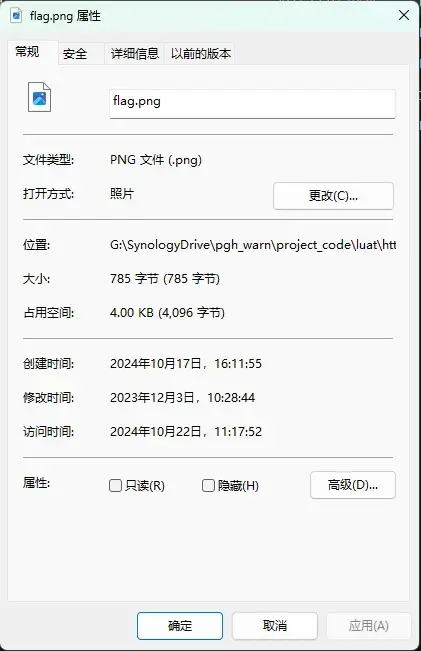
Task: Click the 更改(C)... button
Action: point(333,196)
